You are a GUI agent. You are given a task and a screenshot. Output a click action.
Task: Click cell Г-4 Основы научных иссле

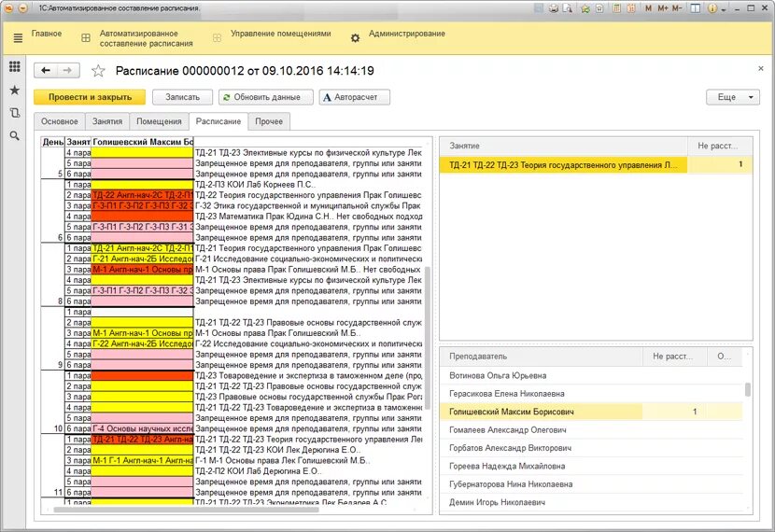(x=142, y=428)
